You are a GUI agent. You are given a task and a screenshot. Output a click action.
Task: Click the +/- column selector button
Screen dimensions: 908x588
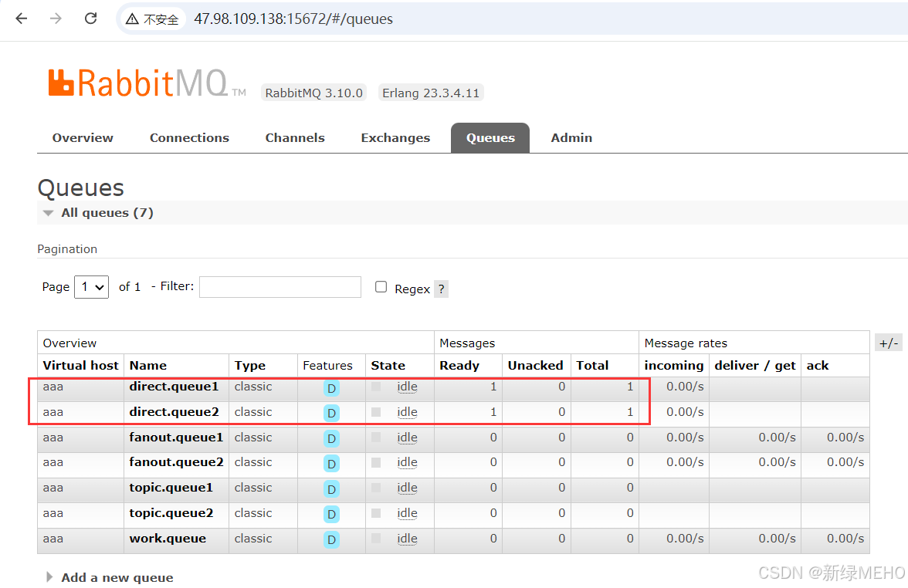click(x=888, y=343)
